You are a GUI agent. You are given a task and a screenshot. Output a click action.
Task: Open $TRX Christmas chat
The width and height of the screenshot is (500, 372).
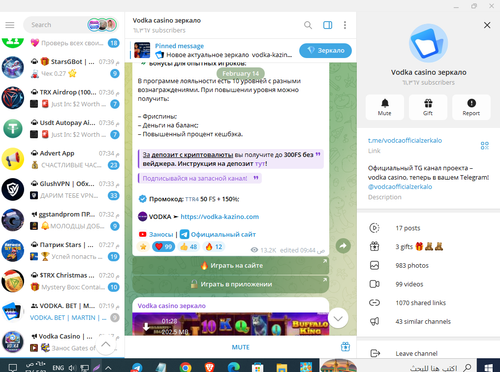(62, 281)
